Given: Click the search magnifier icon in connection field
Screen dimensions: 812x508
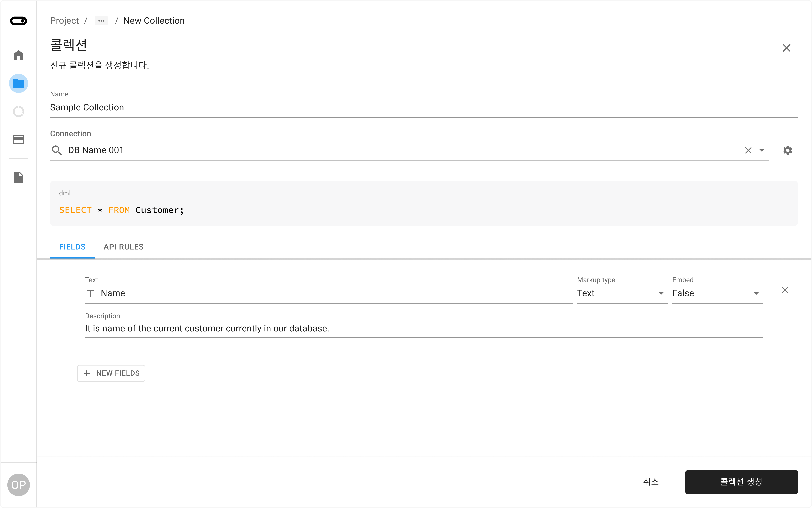Looking at the screenshot, I should pyautogui.click(x=57, y=150).
